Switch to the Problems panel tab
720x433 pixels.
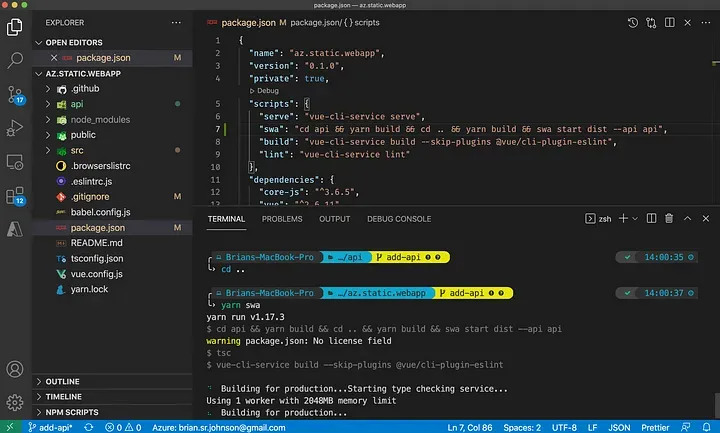282,219
